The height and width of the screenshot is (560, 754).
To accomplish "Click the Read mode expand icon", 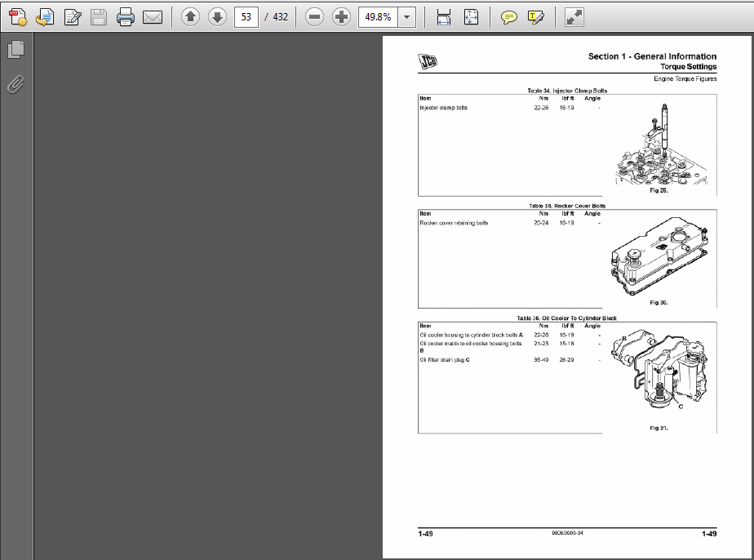I will click(x=574, y=17).
